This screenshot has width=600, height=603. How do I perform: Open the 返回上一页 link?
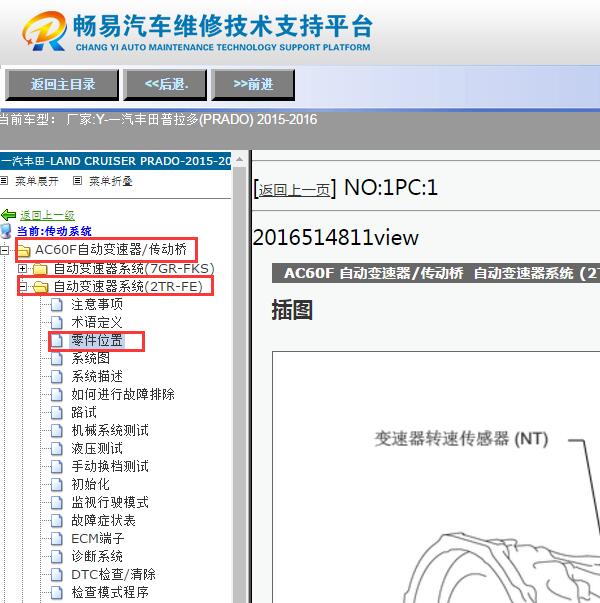click(294, 190)
